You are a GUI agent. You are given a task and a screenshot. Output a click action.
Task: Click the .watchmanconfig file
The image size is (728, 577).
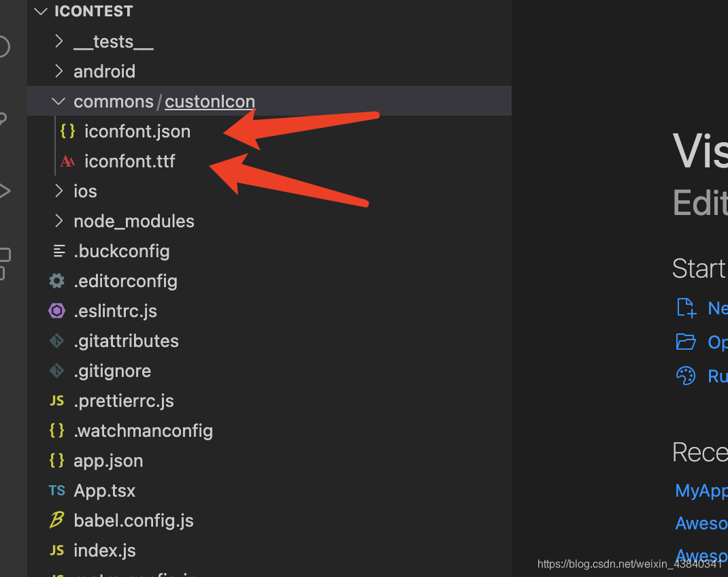(143, 431)
